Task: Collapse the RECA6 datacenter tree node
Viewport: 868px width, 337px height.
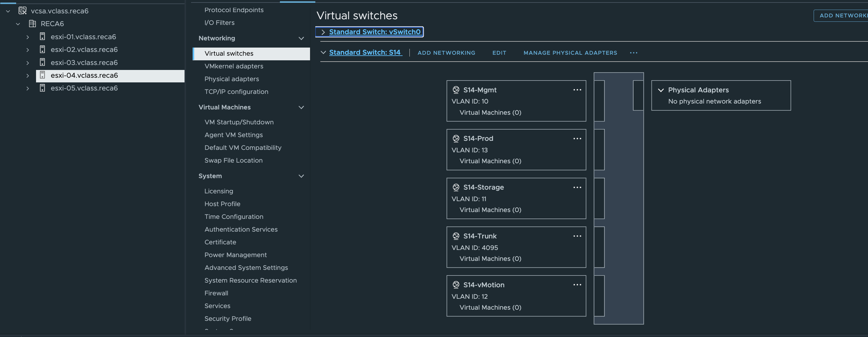Action: 18,24
